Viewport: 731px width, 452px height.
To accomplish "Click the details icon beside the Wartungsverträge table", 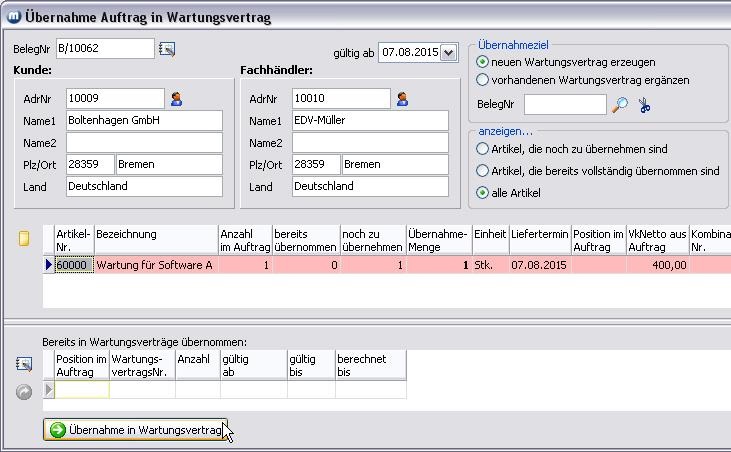I will (25, 365).
